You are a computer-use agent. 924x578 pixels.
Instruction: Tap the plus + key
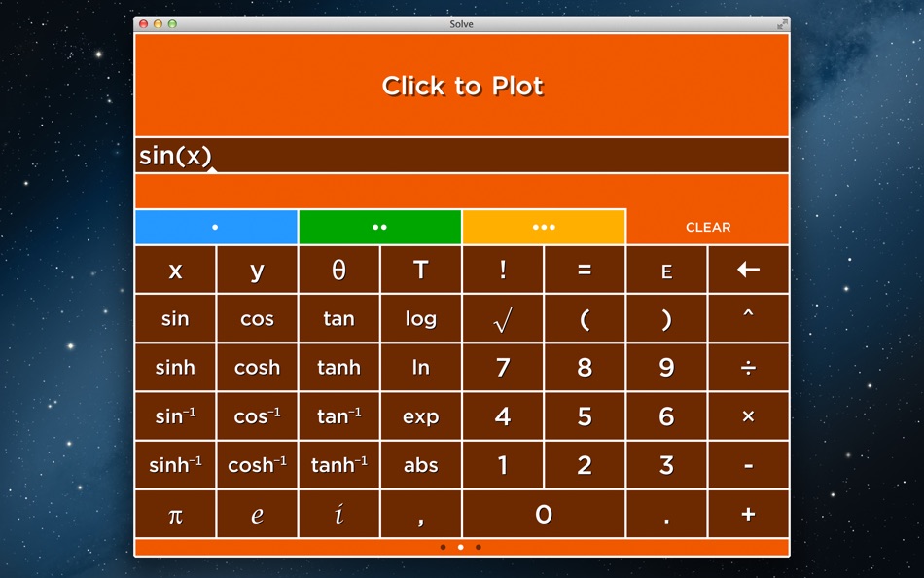coord(748,515)
